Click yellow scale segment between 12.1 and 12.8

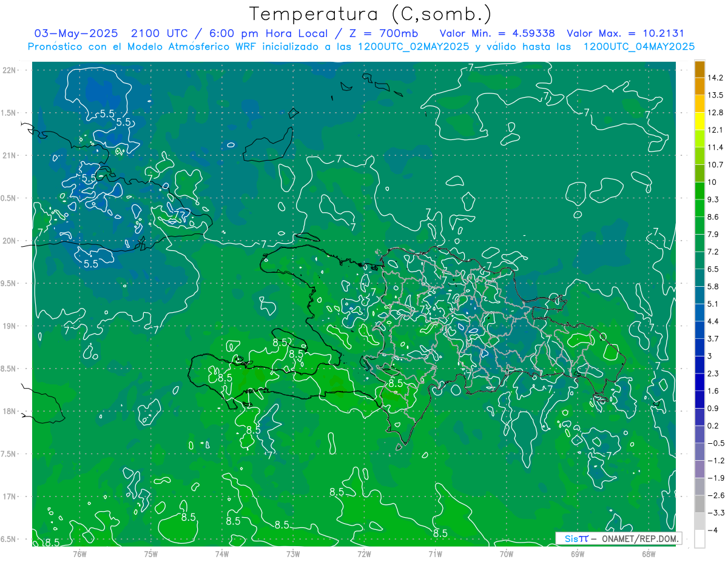pos(699,121)
